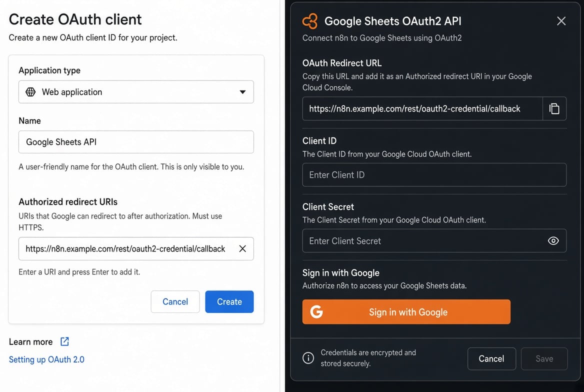Click the n8n logo icon in the dialog header
This screenshot has height=392, width=584.
pos(310,21)
